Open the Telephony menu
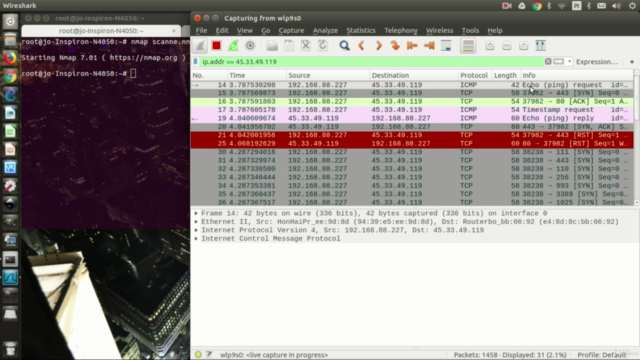640x360 pixels. click(401, 31)
